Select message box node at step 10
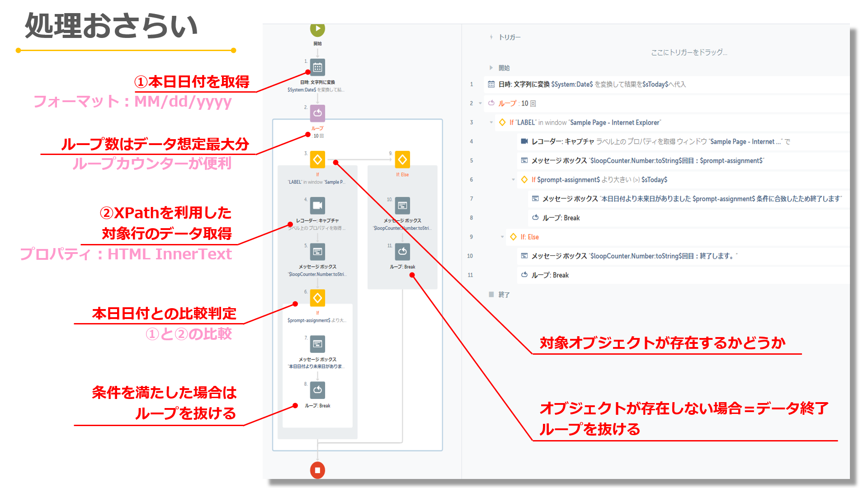868x488 pixels. [402, 206]
